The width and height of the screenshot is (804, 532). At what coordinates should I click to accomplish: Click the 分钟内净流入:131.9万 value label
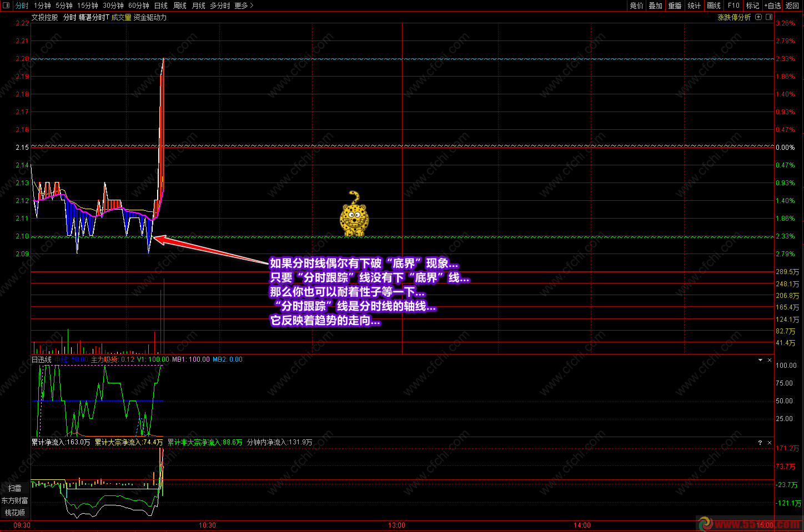point(279,442)
